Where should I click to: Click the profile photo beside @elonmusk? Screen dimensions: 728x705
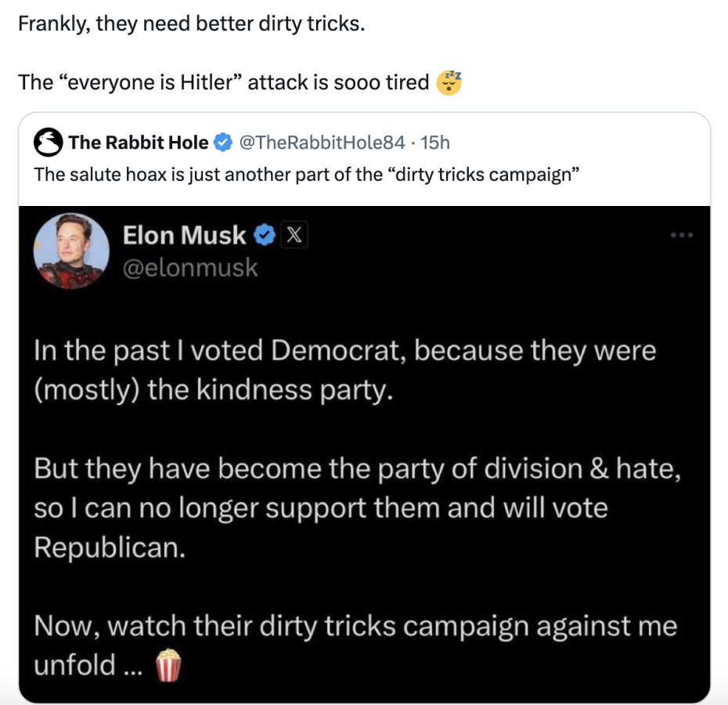tap(71, 251)
